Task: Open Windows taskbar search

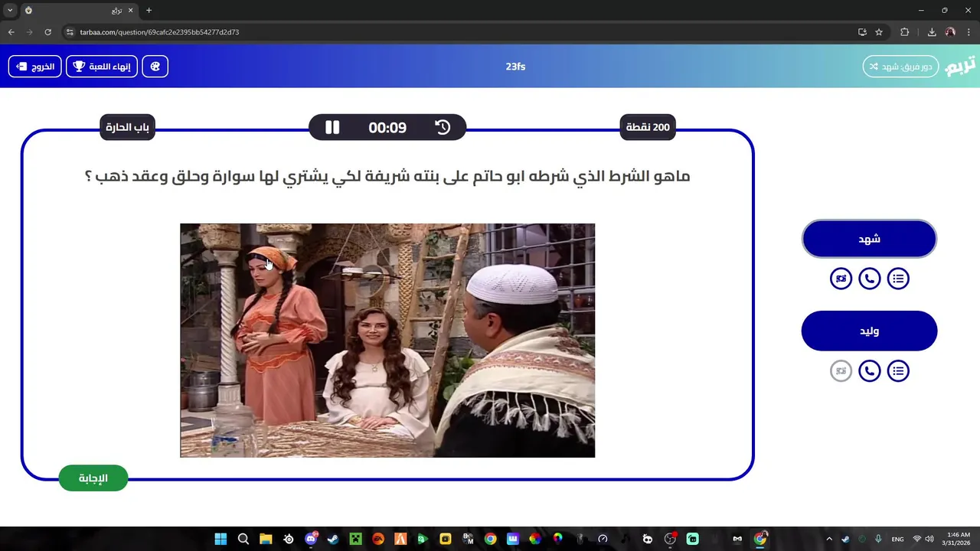Action: click(243, 539)
